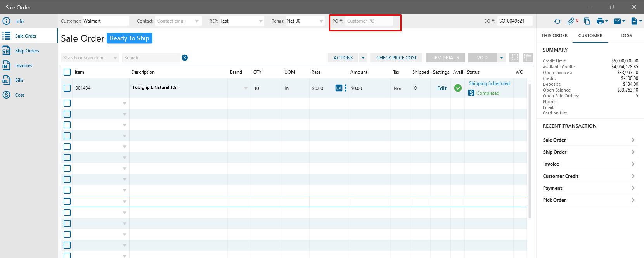Open the Contact email dropdown

tap(197, 21)
